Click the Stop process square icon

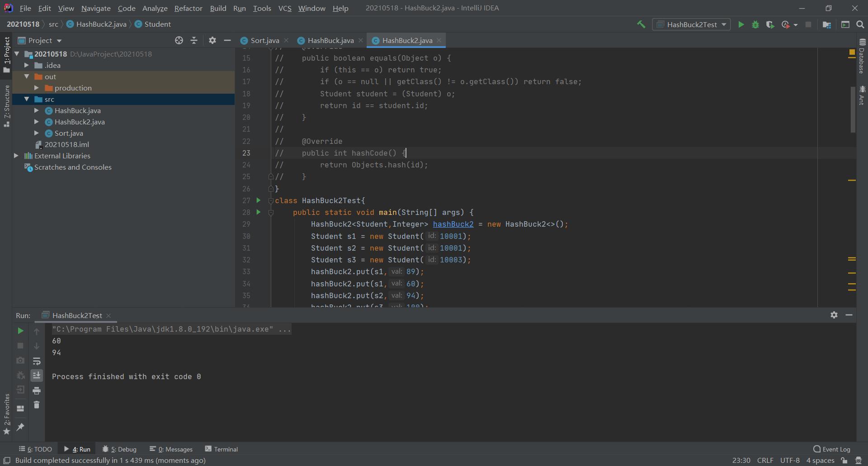808,24
